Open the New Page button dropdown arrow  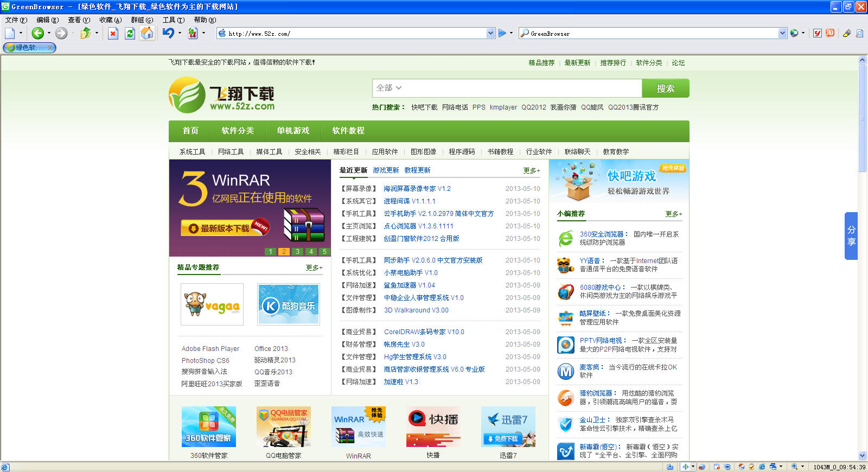[21, 33]
